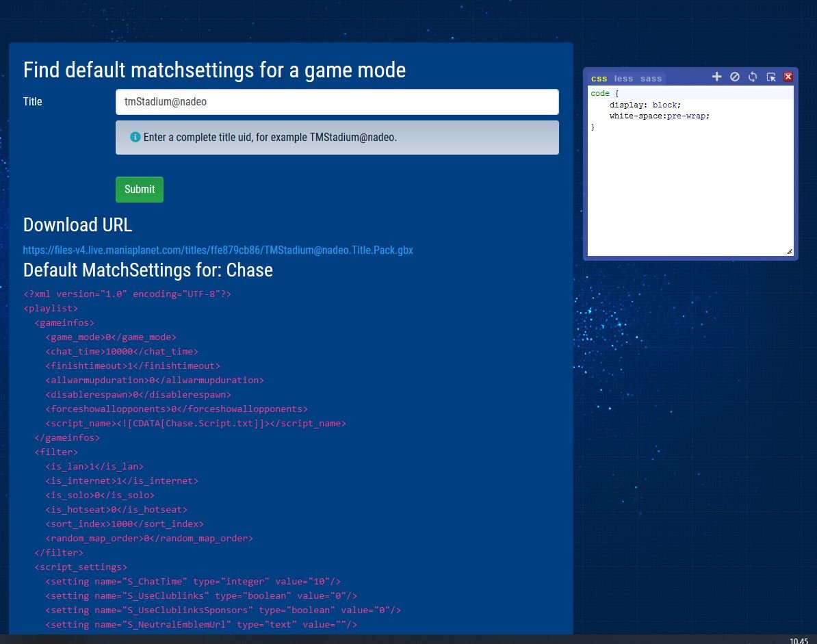Click the xml version declaration line
Screen dimensions: 817x644
pos(127,294)
